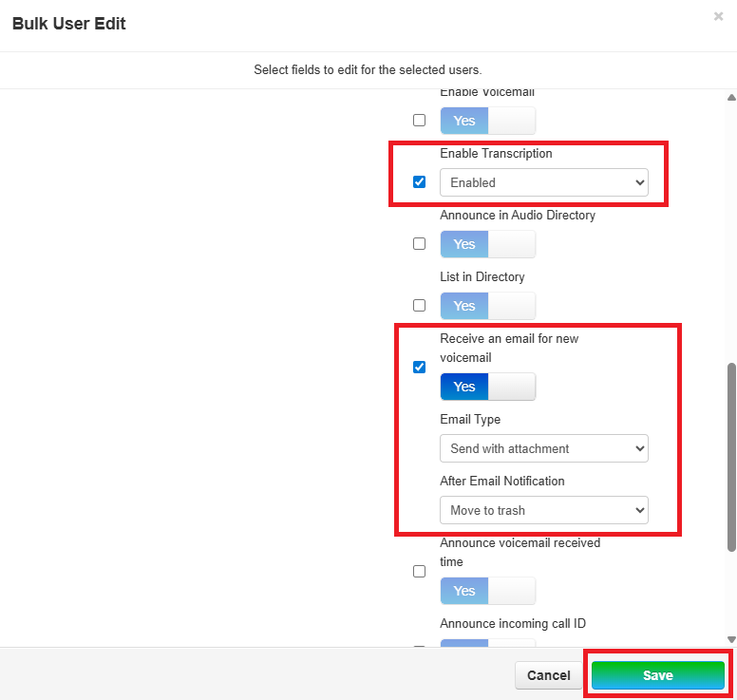
Task: Uncheck the Enable Transcription checkbox
Action: 419,182
